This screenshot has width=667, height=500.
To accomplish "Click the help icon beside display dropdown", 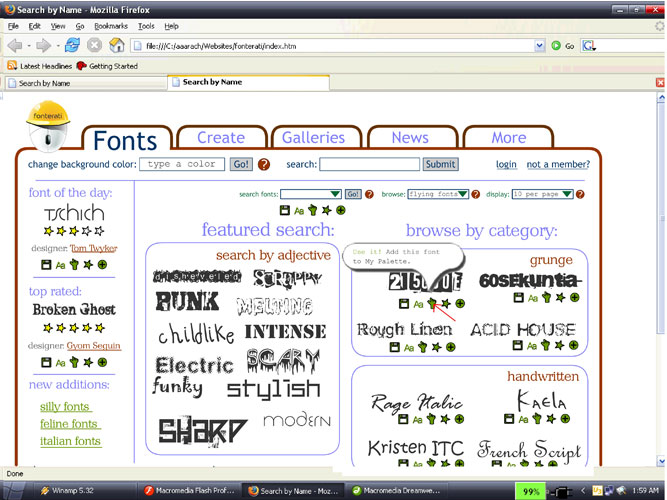I will pos(580,194).
